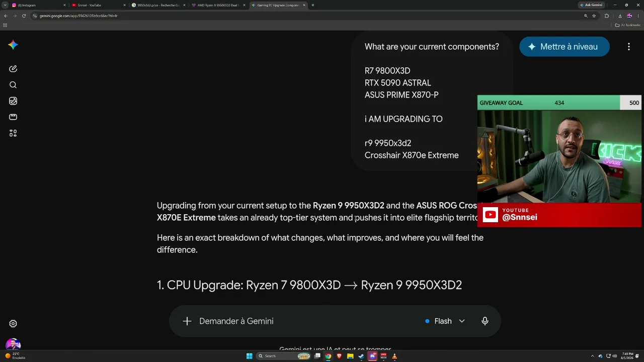Image resolution: width=644 pixels, height=362 pixels.
Task: Open the Gems grid icon in sidebar
Action: pyautogui.click(x=13, y=133)
